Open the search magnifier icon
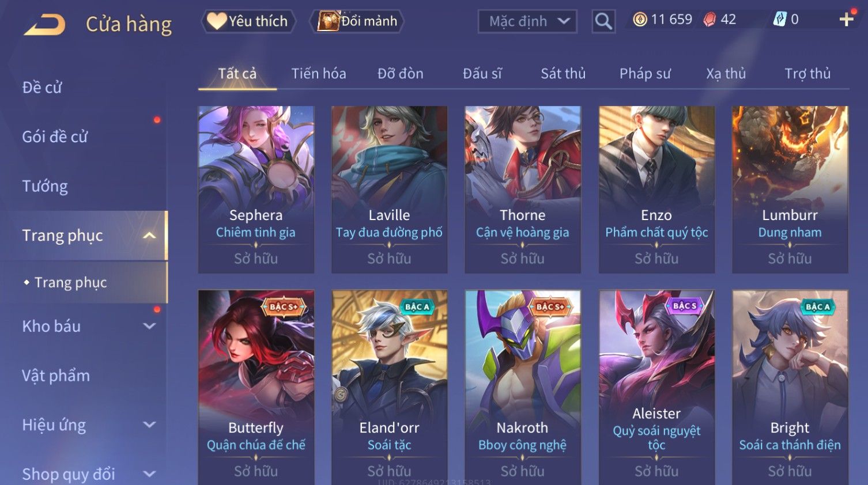The image size is (868, 485). tap(603, 21)
